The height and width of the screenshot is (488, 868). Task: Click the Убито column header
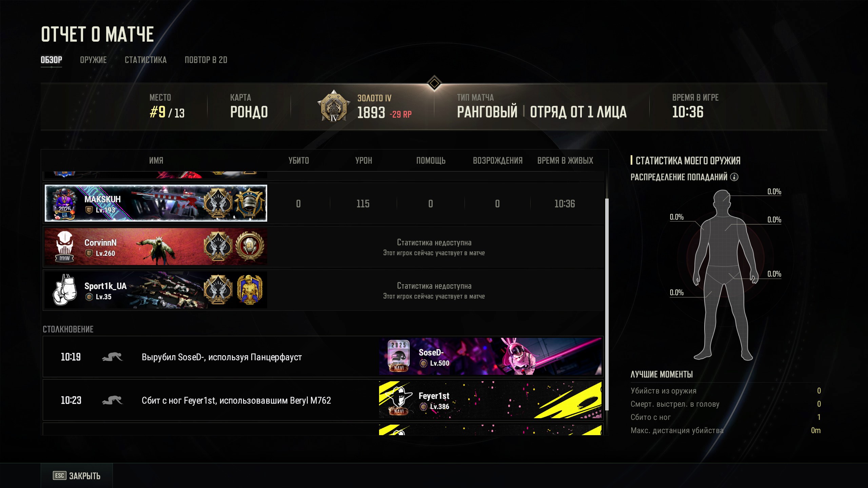[298, 161]
